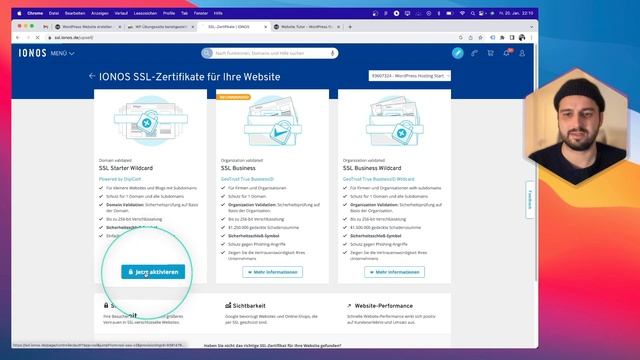This screenshot has height=360, width=640.
Task: Click the lock icon in the address bar
Action: click(x=50, y=38)
